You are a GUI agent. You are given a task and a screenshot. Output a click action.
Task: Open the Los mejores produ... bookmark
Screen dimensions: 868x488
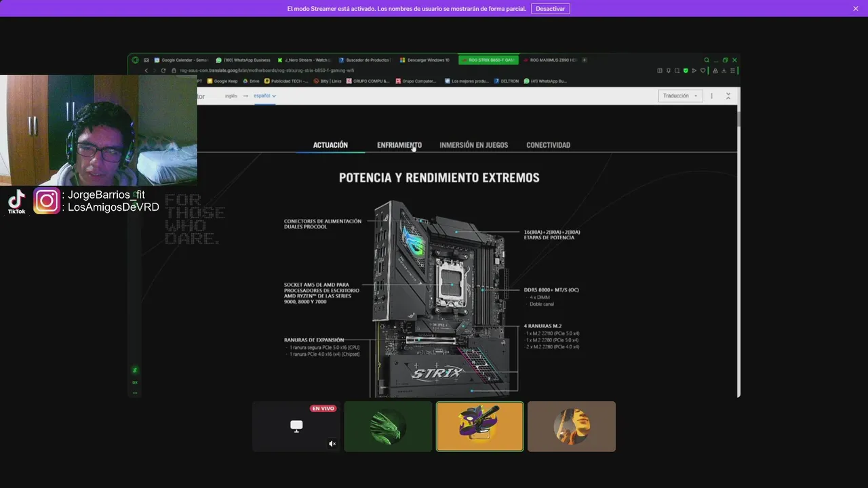[467, 81]
